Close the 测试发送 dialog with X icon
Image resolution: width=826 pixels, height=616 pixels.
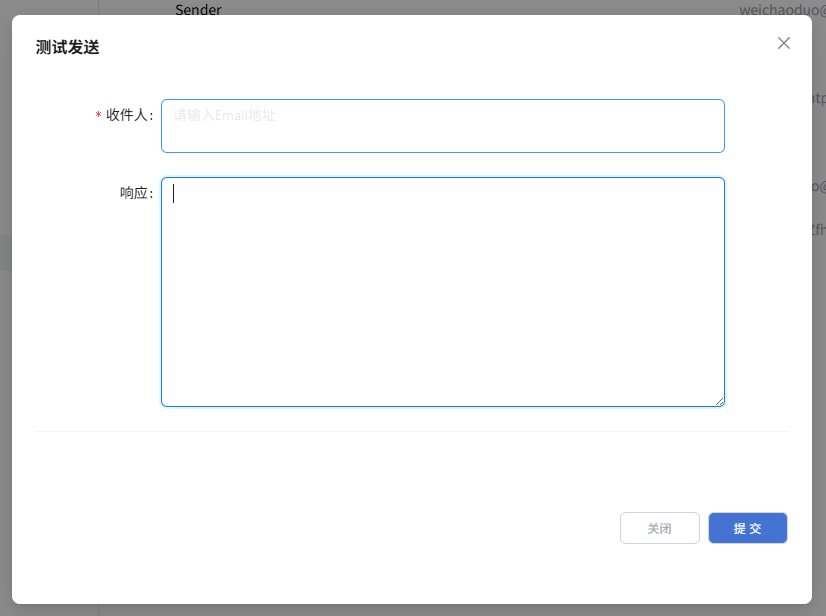tap(783, 43)
